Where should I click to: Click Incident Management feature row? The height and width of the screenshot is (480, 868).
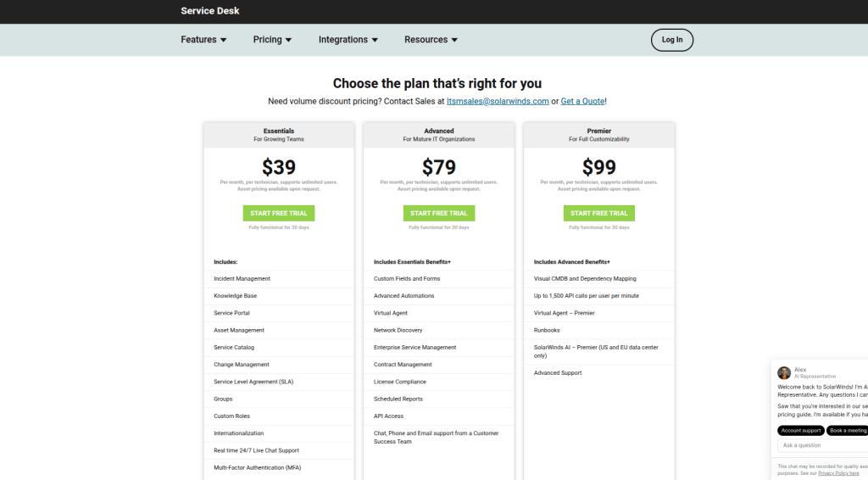click(278, 279)
